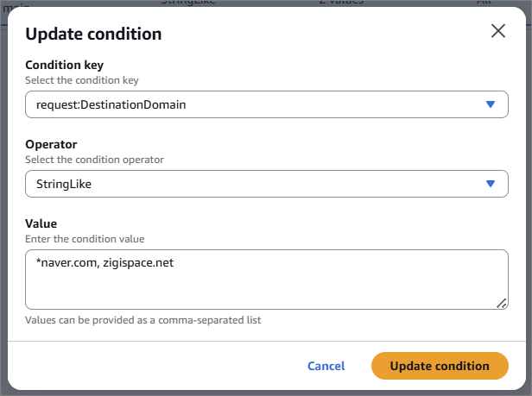The height and width of the screenshot is (396, 532).
Task: Click the "Select the condition key" hint
Action: point(81,80)
